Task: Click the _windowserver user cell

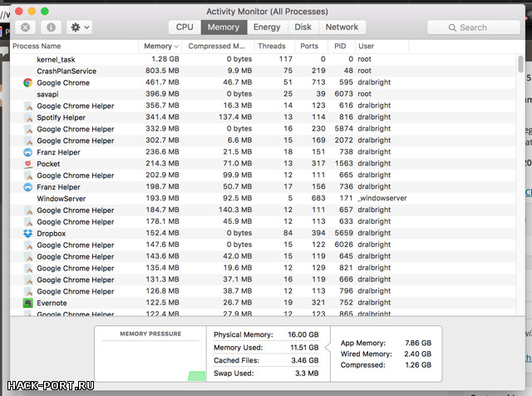Action: tap(382, 198)
